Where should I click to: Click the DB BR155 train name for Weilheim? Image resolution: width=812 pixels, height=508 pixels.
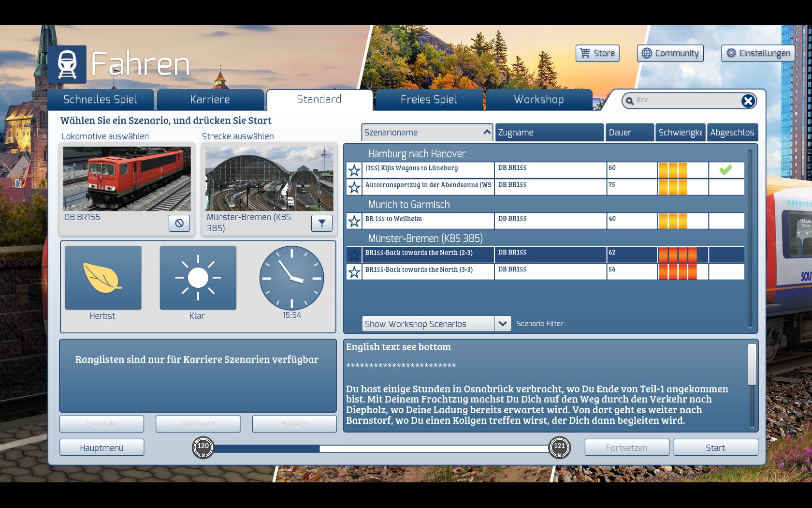[x=512, y=219]
